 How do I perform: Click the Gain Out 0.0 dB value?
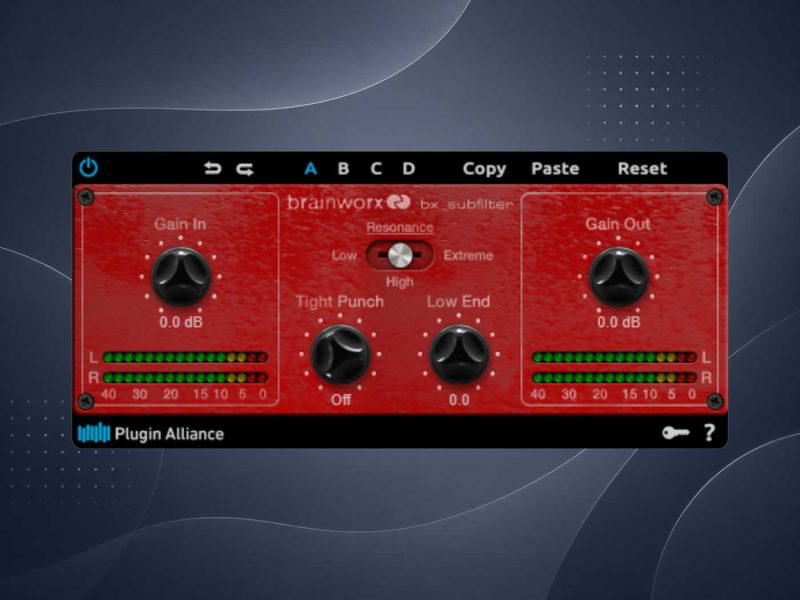(618, 322)
